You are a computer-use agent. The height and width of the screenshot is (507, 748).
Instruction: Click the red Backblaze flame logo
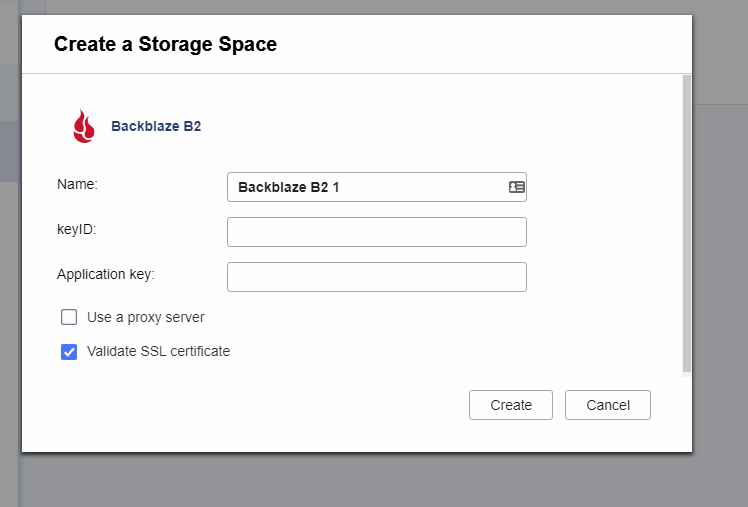(x=83, y=126)
